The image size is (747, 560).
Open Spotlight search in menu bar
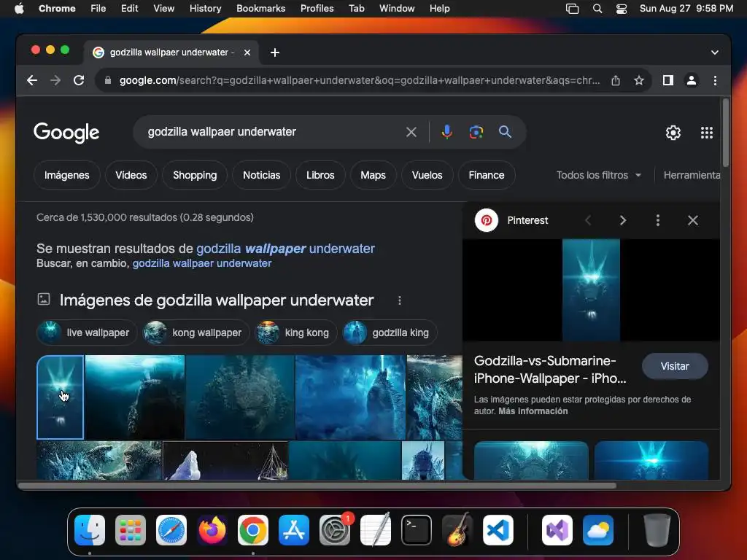(x=597, y=9)
